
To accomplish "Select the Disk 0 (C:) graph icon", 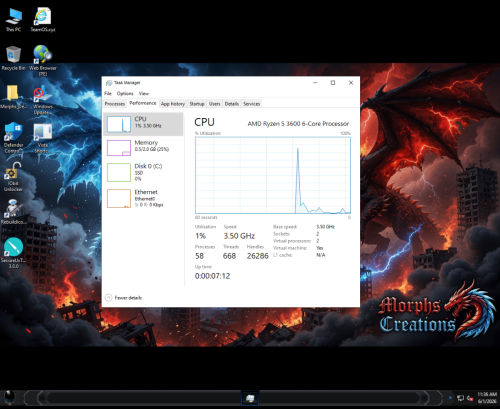I will [x=119, y=172].
